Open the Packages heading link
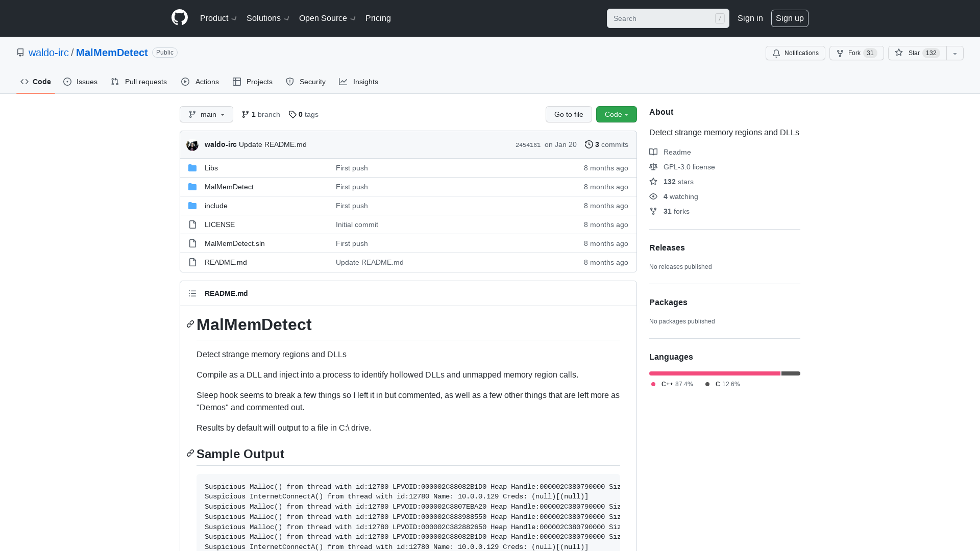Image resolution: width=980 pixels, height=551 pixels. [x=668, y=302]
